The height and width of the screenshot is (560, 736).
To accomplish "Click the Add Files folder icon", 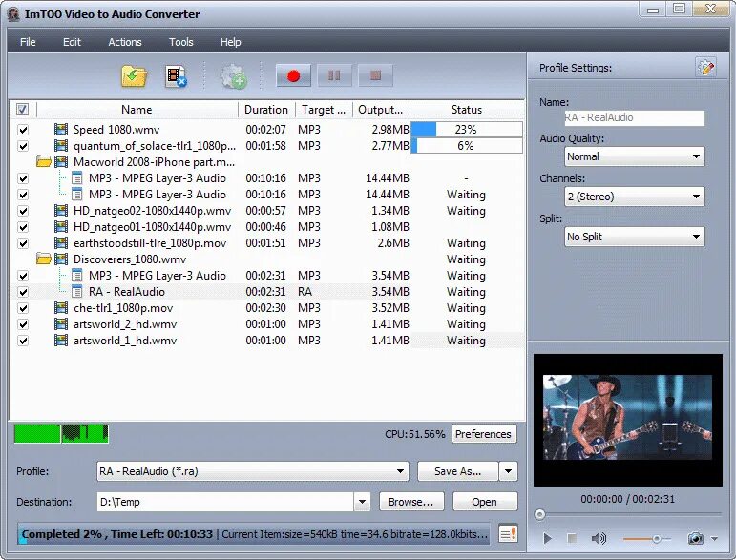I will pos(135,76).
